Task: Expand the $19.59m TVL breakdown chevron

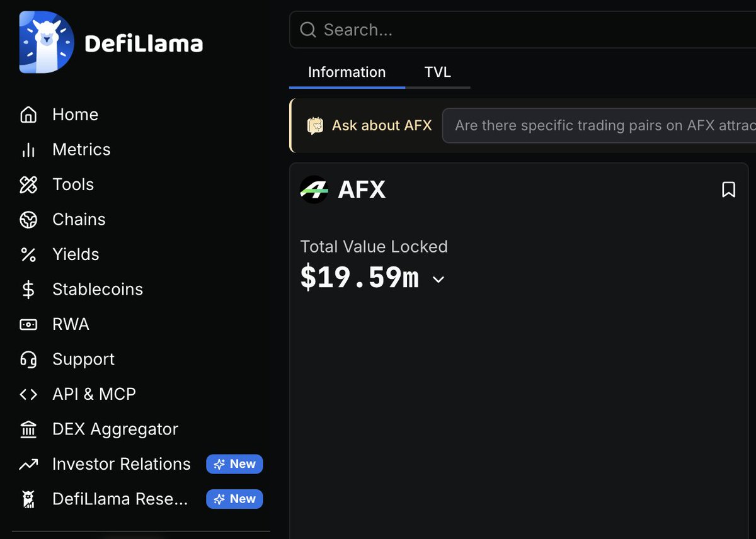Action: 438,280
